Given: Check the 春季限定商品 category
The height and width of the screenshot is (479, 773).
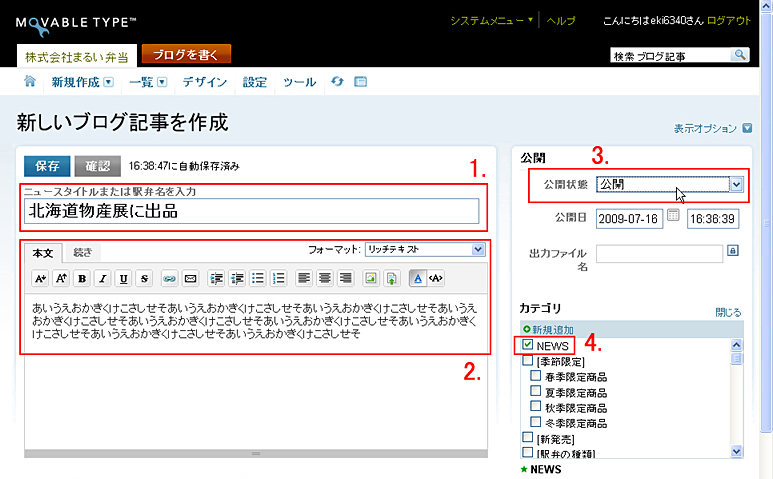Looking at the screenshot, I should click(536, 377).
